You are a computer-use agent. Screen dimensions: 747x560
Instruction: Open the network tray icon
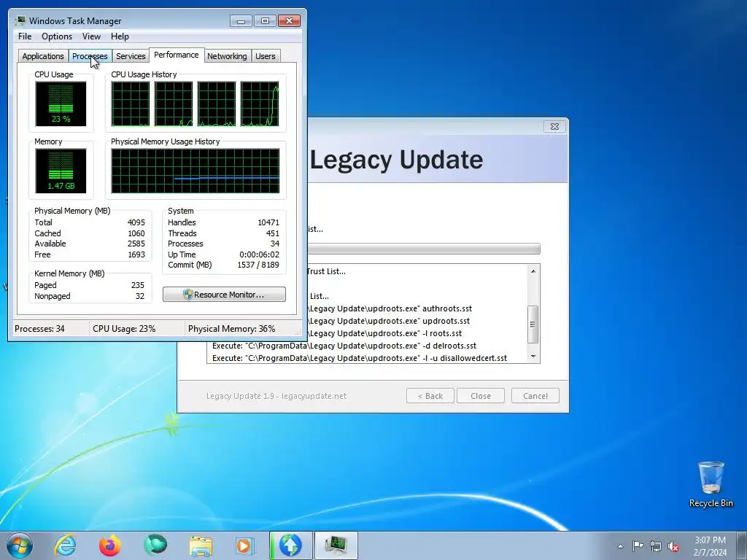pyautogui.click(x=656, y=546)
